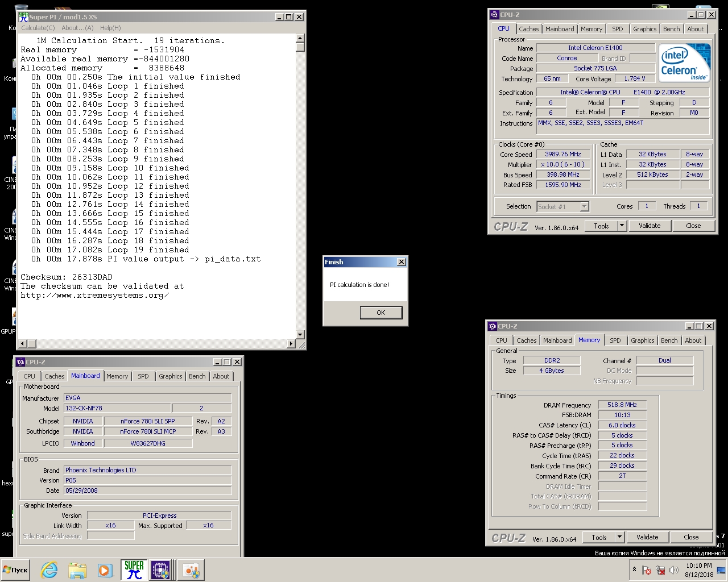Open the volume speaker tray icon
Screen dimensions: 728x582
point(674,570)
